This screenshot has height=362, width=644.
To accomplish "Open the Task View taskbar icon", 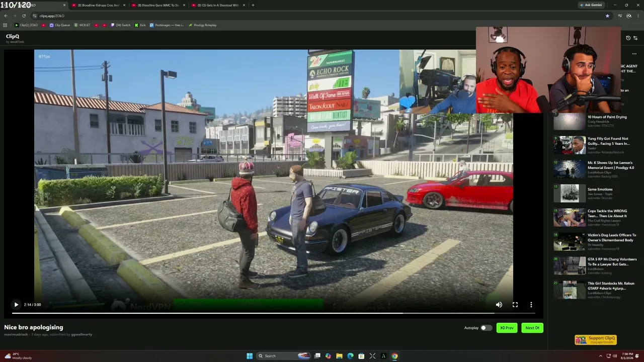I will click(x=317, y=356).
